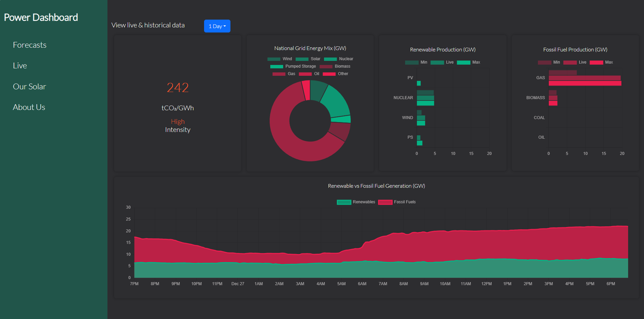Toggle the Other legend item
The image size is (644, 319).
tap(337, 73)
